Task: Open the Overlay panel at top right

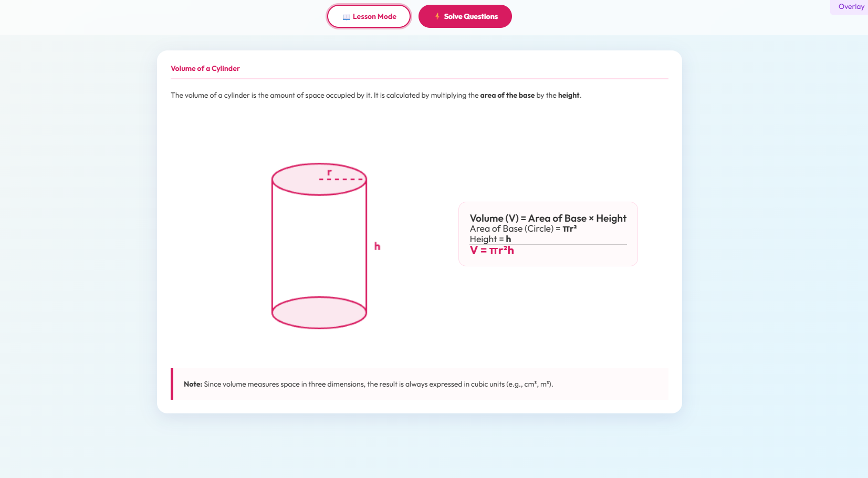Action: [850, 7]
